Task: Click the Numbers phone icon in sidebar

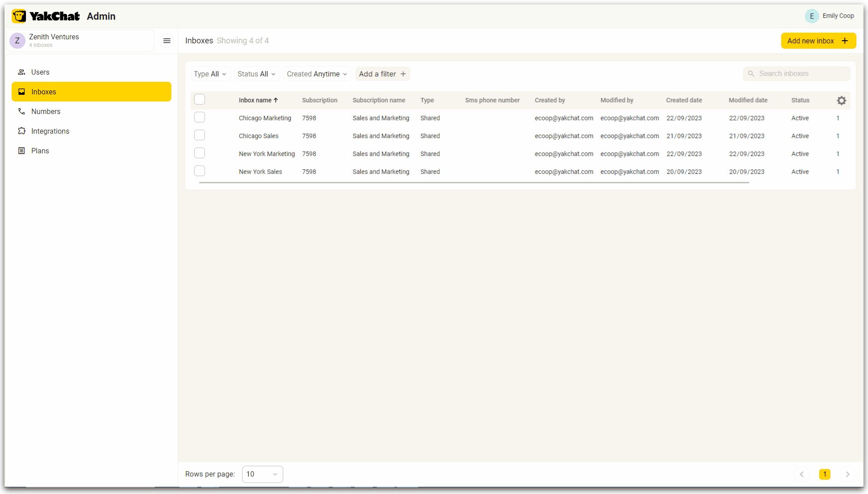Action: point(21,111)
